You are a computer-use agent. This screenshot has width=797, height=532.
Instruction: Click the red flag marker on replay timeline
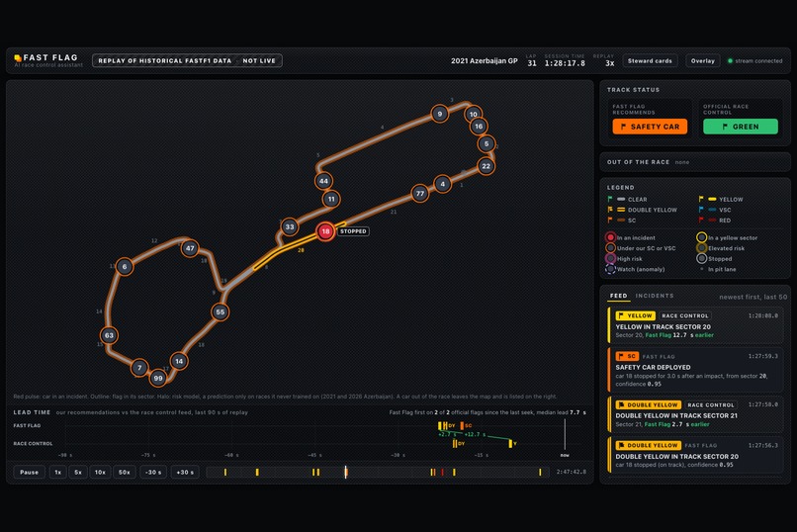442,472
